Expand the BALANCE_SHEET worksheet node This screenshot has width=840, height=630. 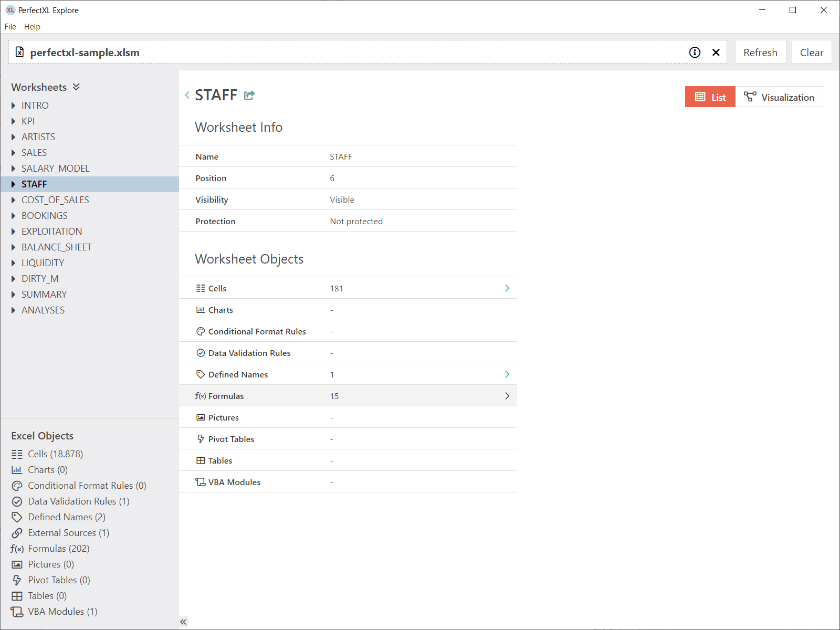[14, 247]
